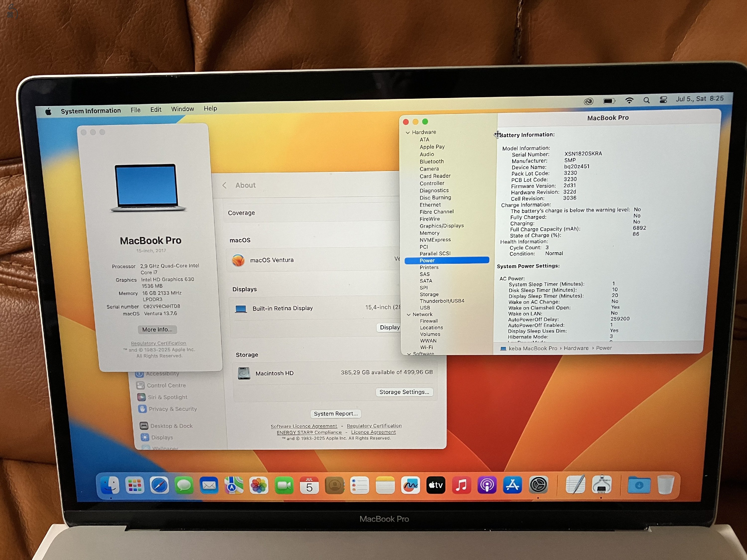
Task: Open Finder from the Dock
Action: (110, 485)
